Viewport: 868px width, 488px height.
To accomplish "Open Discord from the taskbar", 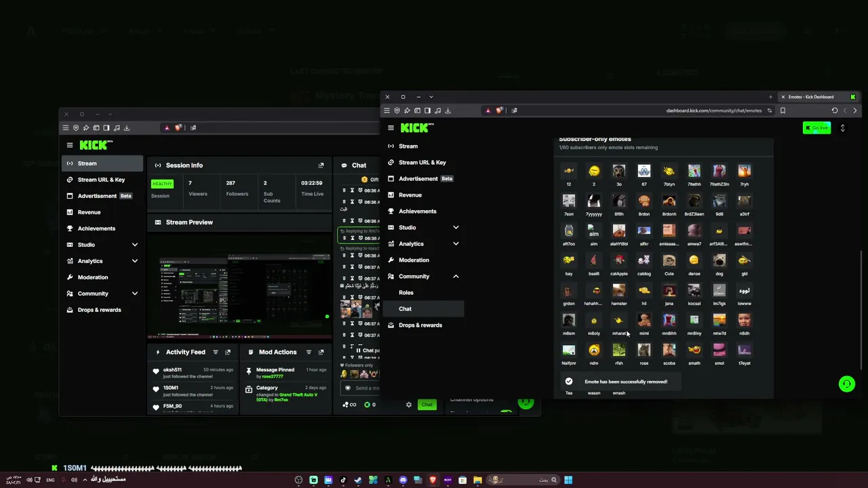I will point(403,480).
